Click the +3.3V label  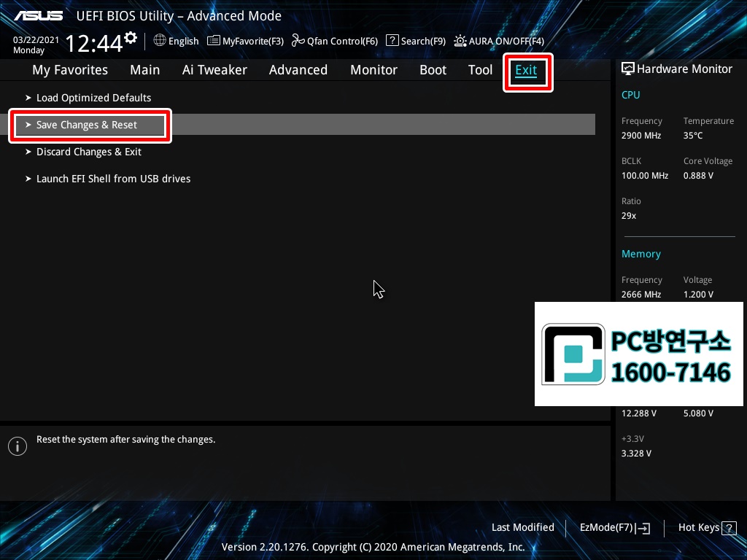pos(632,438)
